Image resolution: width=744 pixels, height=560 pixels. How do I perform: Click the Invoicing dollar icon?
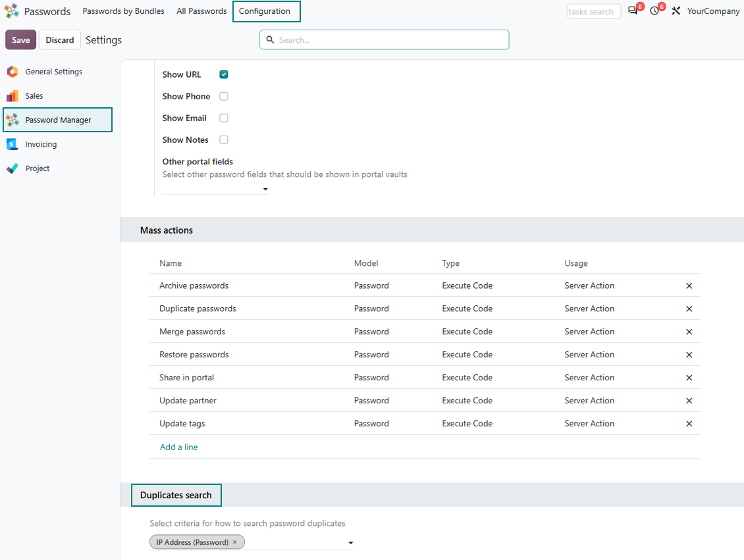13,144
